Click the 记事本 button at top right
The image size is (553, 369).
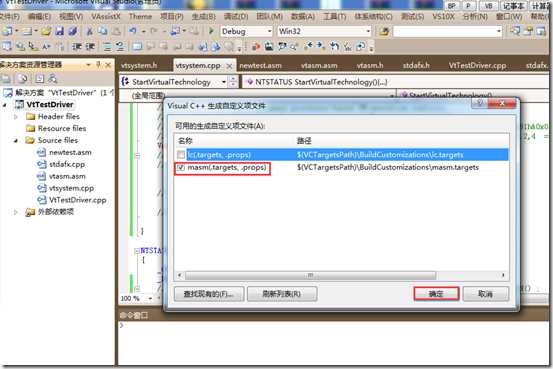pyautogui.click(x=514, y=6)
